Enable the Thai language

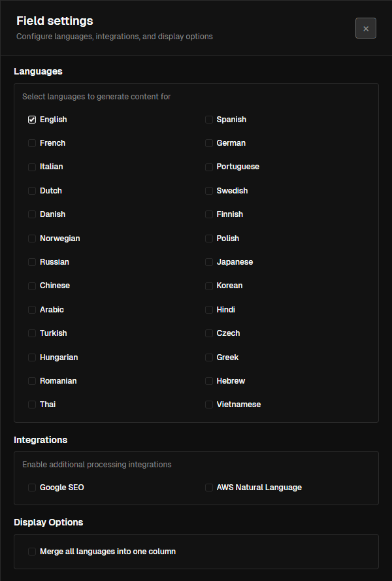31,404
